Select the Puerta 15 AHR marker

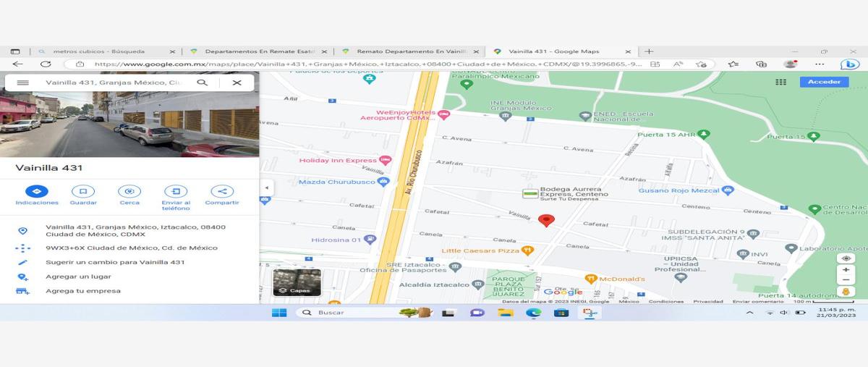(x=704, y=134)
